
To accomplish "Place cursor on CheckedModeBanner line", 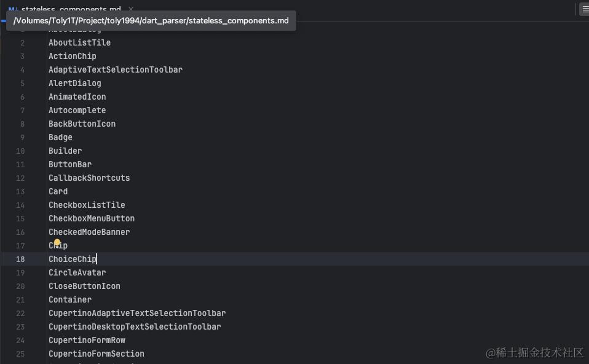I will pos(89,232).
